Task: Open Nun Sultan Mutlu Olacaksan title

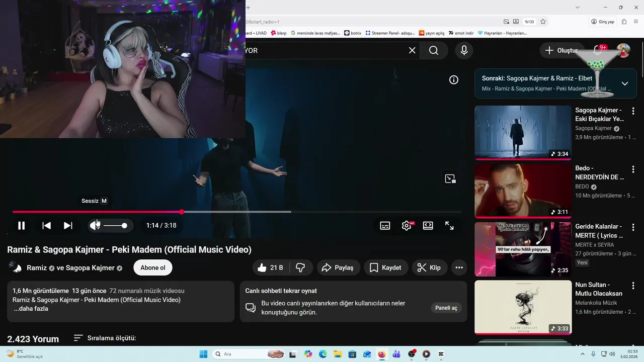Action: pos(599,289)
